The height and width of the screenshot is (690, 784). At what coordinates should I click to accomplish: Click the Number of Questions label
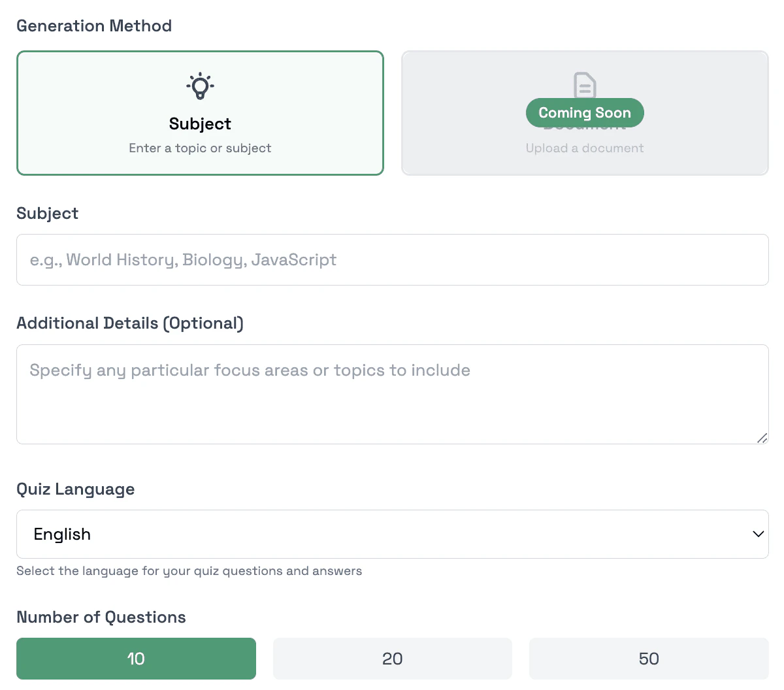pos(101,617)
